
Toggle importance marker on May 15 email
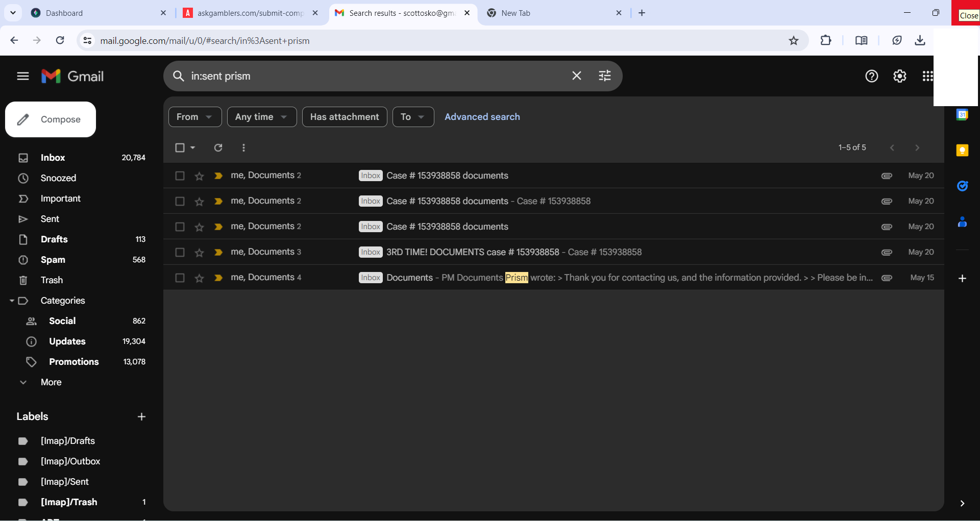(218, 278)
